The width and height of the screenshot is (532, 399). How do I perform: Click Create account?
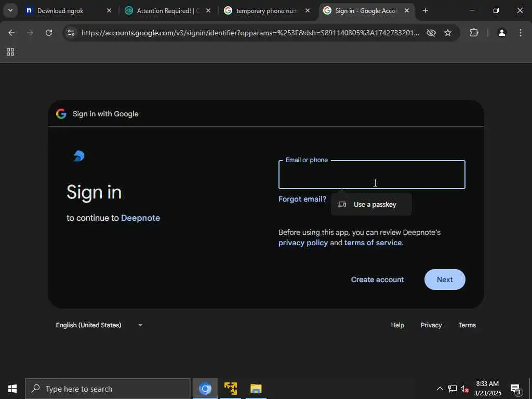pos(377,280)
